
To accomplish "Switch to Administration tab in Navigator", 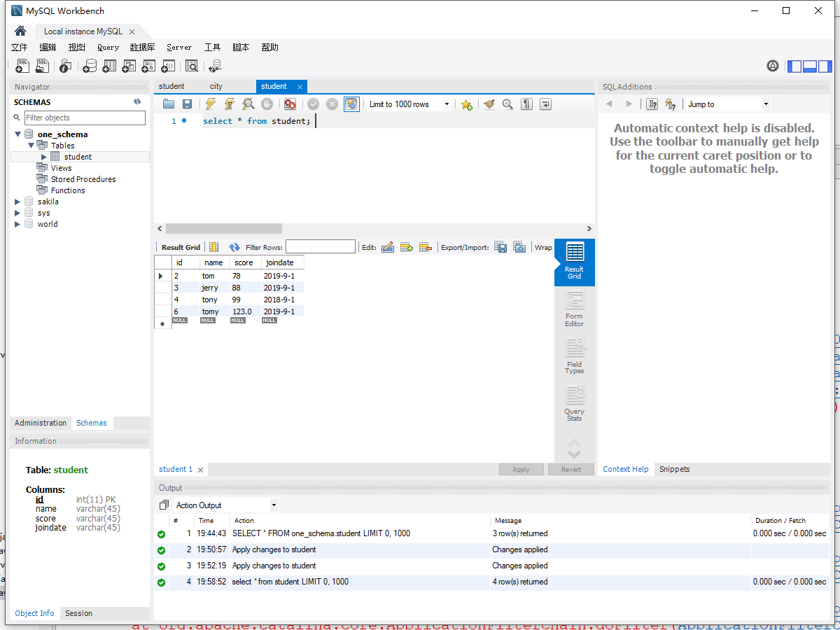I will tap(41, 423).
